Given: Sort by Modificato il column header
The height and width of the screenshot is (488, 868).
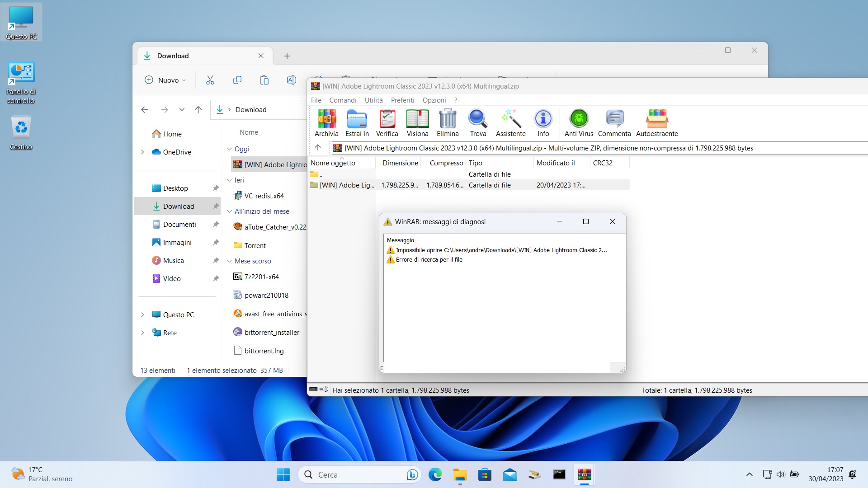Looking at the screenshot, I should (x=562, y=163).
